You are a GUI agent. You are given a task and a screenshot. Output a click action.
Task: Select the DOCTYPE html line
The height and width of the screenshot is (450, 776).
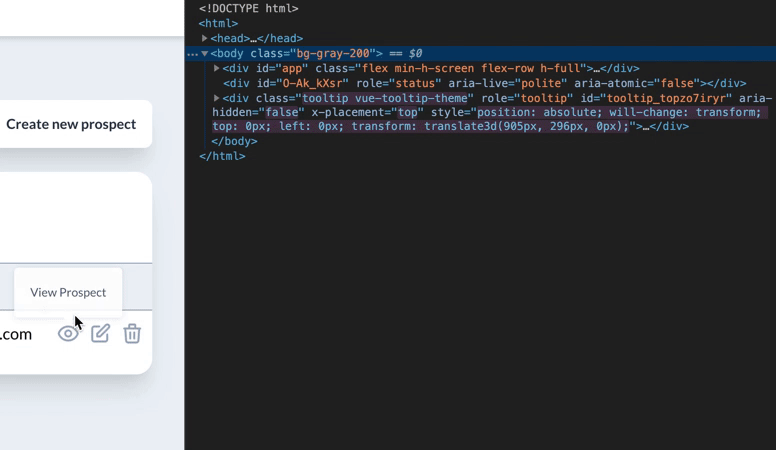click(x=248, y=8)
